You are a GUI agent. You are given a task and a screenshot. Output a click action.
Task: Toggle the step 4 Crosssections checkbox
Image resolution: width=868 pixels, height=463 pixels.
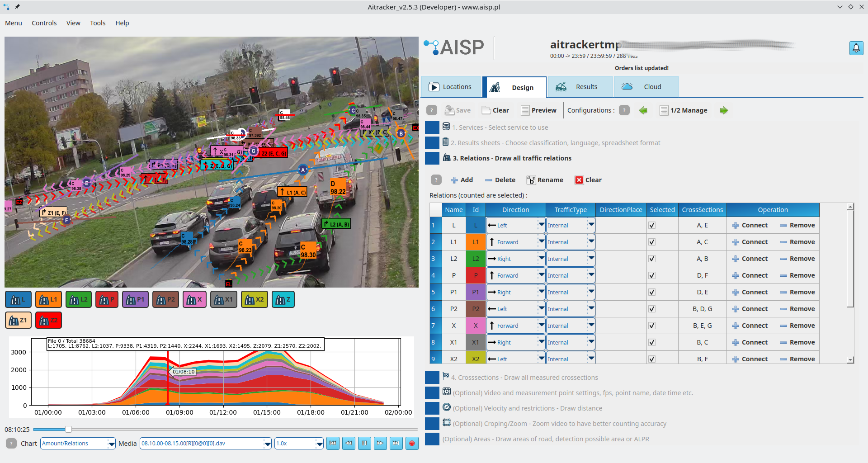[x=432, y=377]
